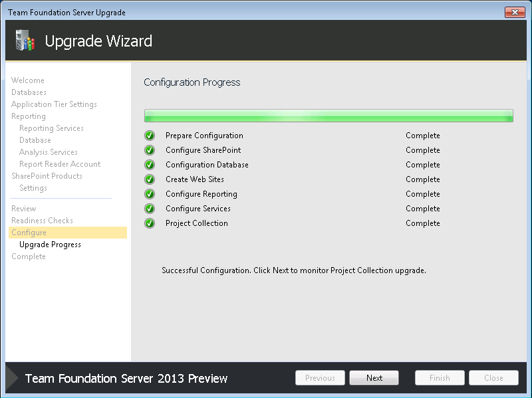The image size is (532, 398).
Task: Click the green configuration progress bar
Action: tap(329, 116)
